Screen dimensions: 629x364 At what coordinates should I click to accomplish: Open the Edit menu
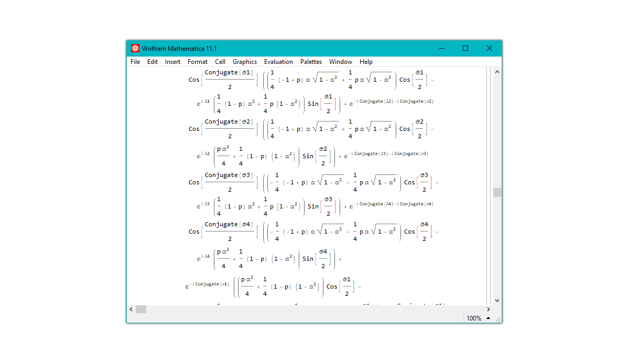[153, 62]
